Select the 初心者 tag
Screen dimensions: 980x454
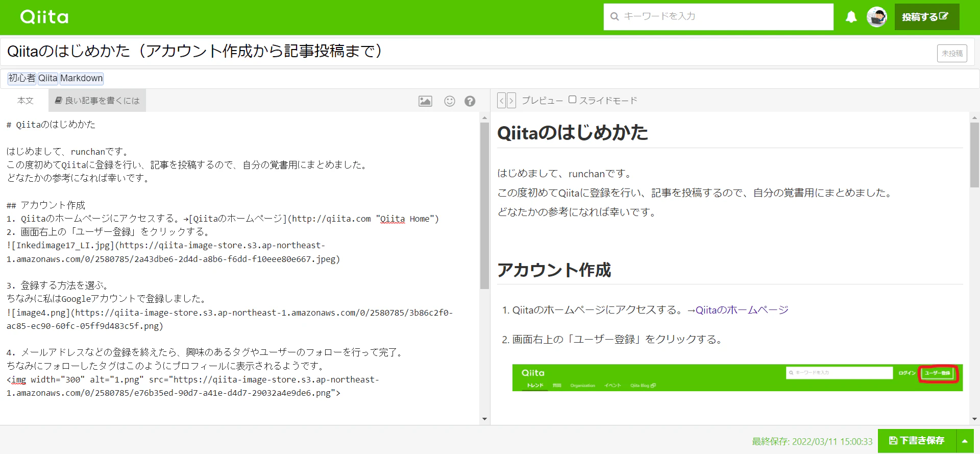(x=21, y=78)
